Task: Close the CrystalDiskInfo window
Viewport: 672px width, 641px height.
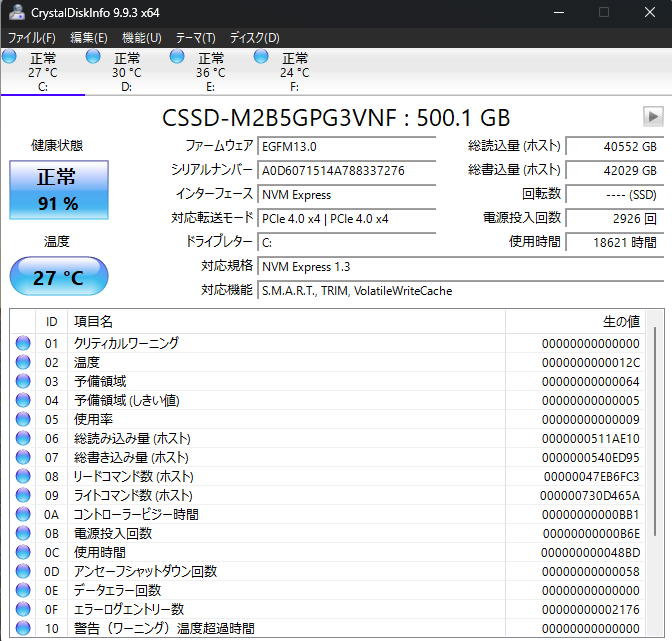Action: pos(650,12)
